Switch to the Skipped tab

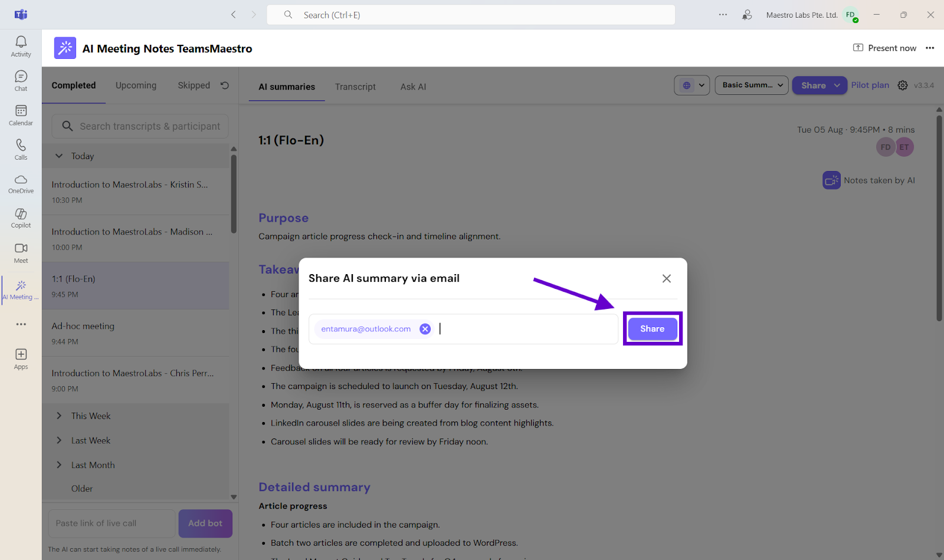[x=194, y=85]
